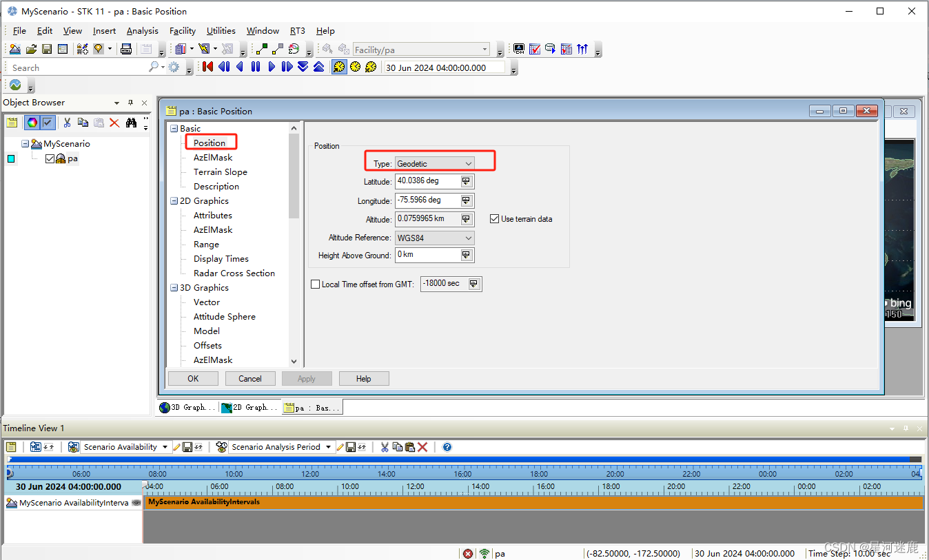The height and width of the screenshot is (560, 929).
Task: Click the pencil edit icon beside Scenario Availability
Action: pos(177,447)
